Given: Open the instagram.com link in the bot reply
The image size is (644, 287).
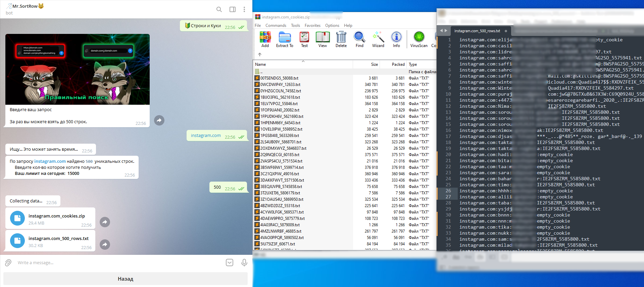Looking at the screenshot, I should coord(50,161).
